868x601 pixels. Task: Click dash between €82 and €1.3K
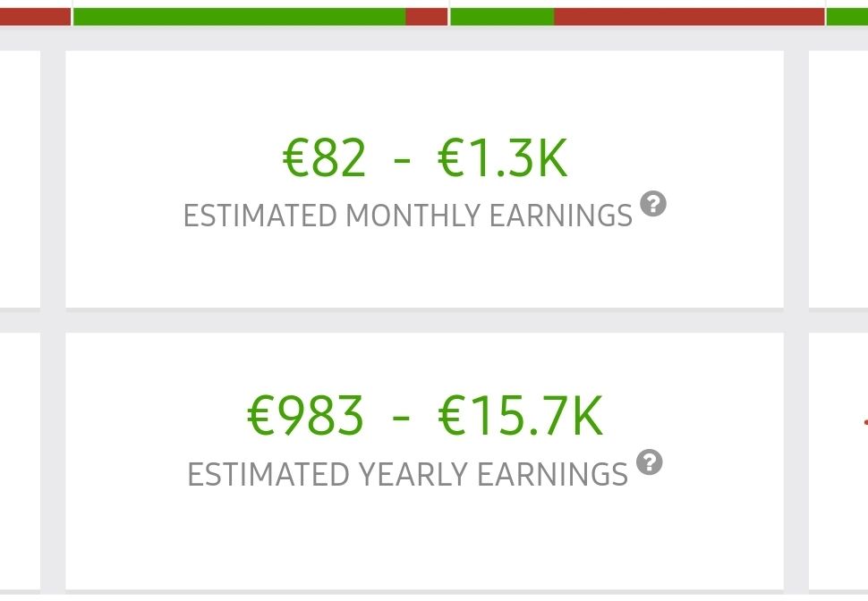coord(402,160)
